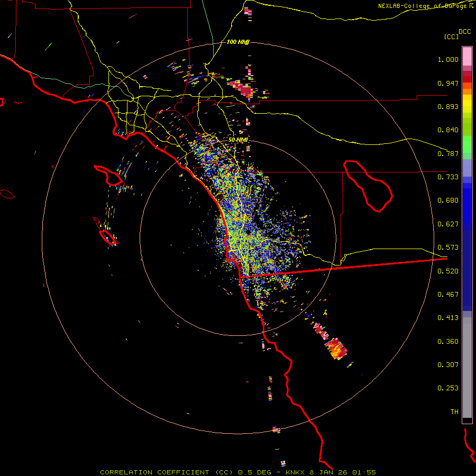
Task: Click the 0.787 scale value
Action: pos(448,153)
